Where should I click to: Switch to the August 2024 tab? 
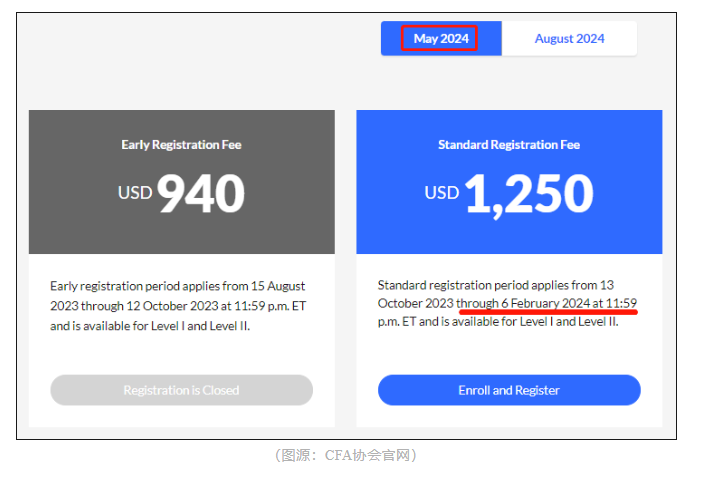click(x=569, y=39)
